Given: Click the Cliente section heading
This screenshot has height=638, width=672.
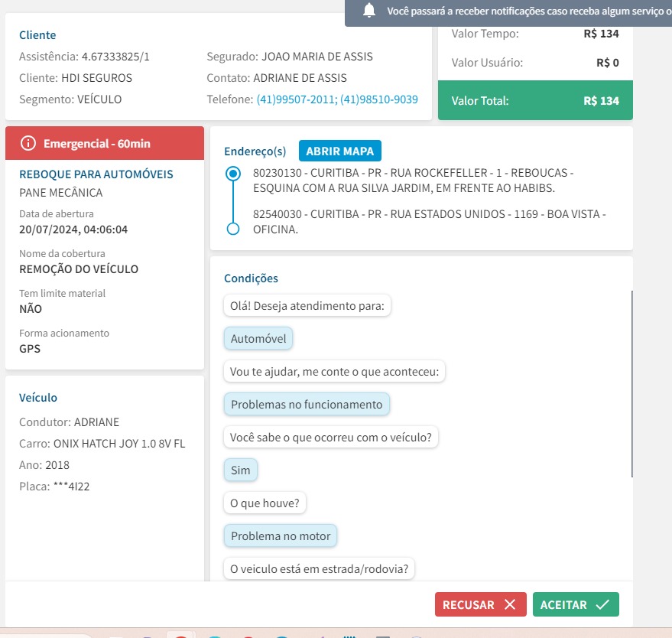Looking at the screenshot, I should pyautogui.click(x=37, y=35).
